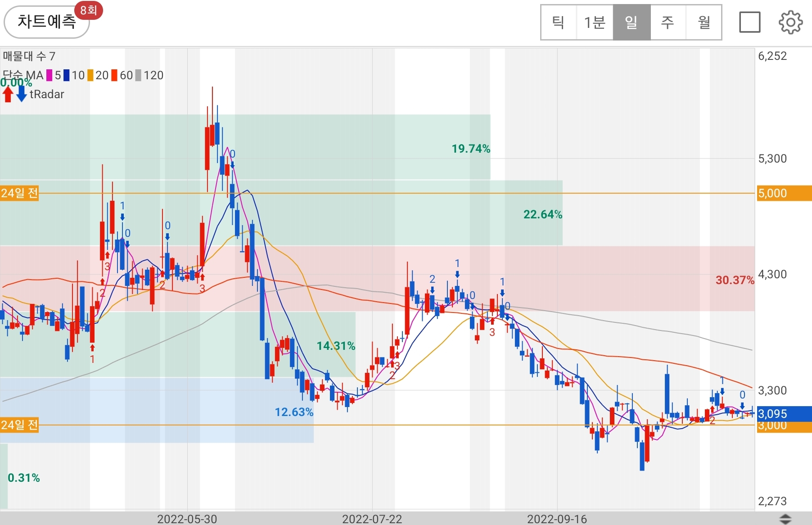812x525 pixels.
Task: Switch to the 1분 one-minute chart tab
Action: 595,22
